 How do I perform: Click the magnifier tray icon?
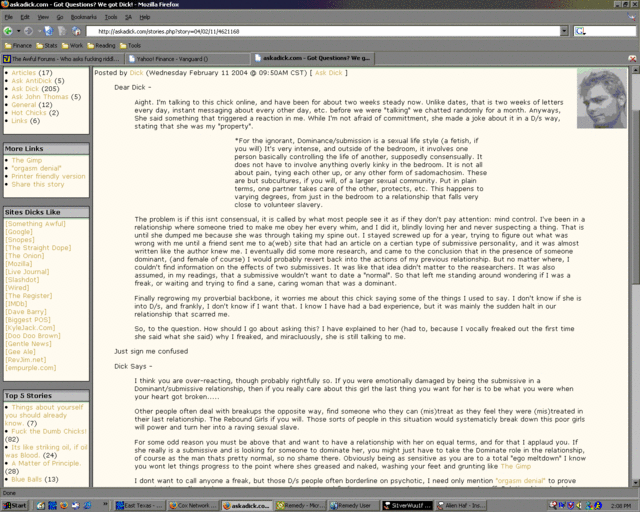tap(553, 505)
